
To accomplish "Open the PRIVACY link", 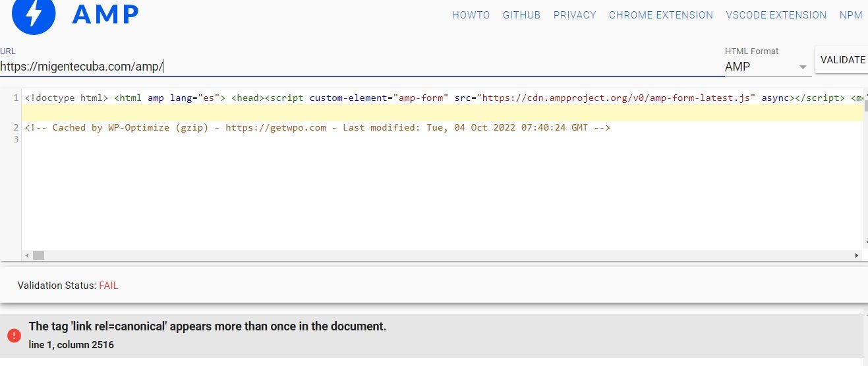I will click(575, 15).
